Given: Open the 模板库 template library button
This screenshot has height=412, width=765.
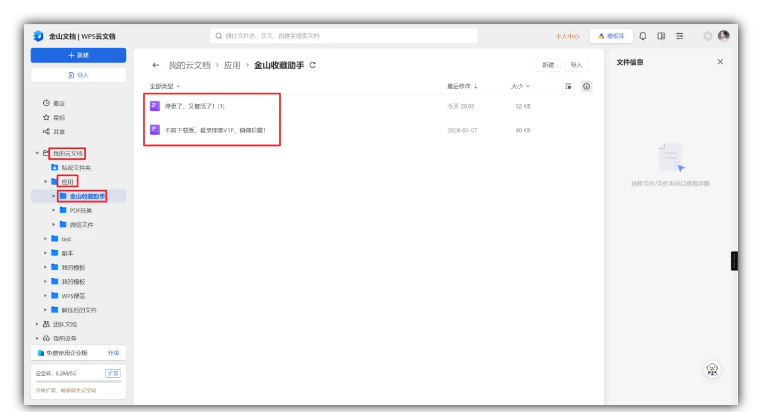Looking at the screenshot, I should coord(611,36).
